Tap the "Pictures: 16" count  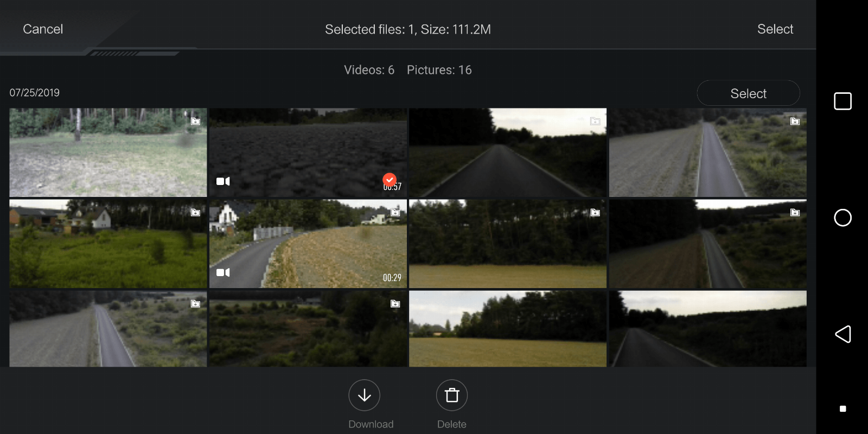pos(439,70)
